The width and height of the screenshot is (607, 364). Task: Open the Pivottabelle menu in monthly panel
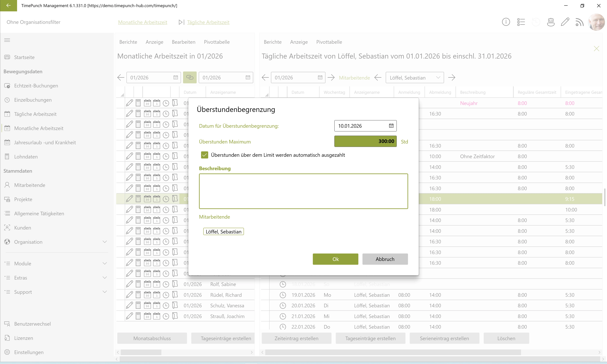217,42
